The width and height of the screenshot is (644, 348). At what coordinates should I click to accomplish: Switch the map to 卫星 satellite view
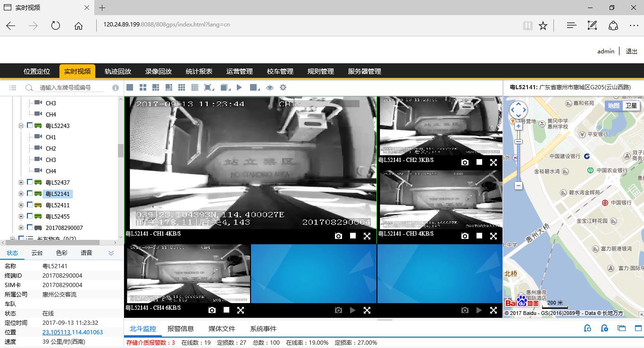click(631, 106)
